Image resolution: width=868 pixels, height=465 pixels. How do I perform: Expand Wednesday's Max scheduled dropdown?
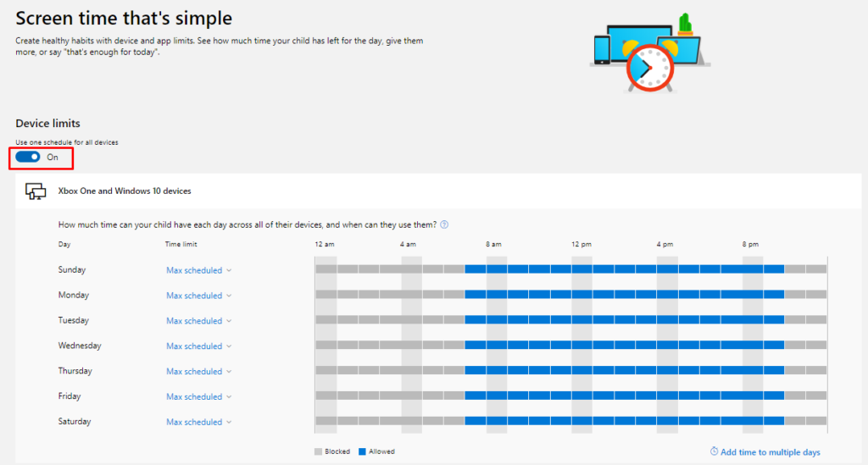(198, 346)
